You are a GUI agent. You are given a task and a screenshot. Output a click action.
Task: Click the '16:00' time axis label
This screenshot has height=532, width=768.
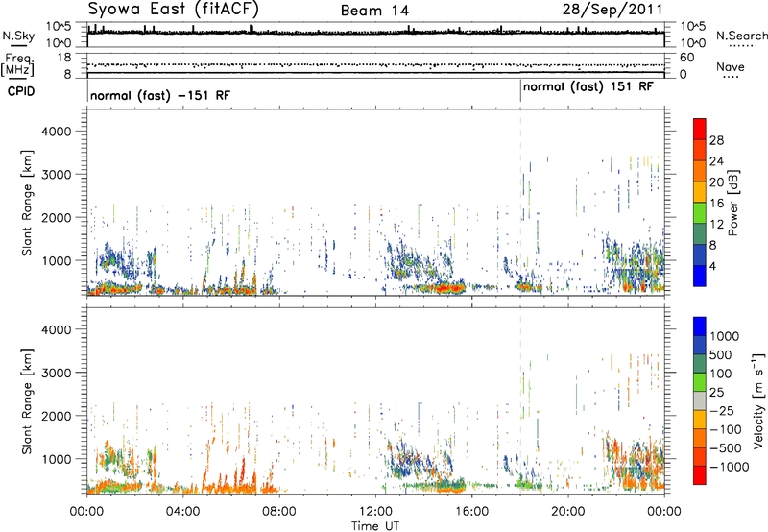click(471, 512)
